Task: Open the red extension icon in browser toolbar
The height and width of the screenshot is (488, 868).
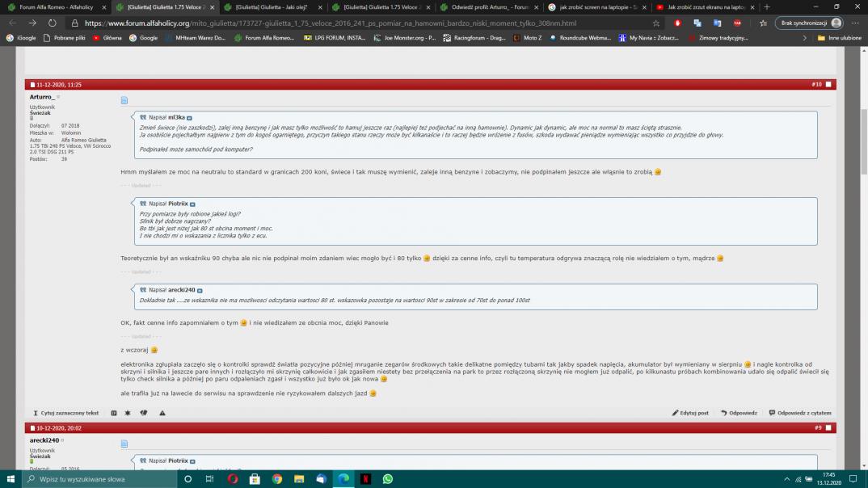Action: click(x=677, y=23)
